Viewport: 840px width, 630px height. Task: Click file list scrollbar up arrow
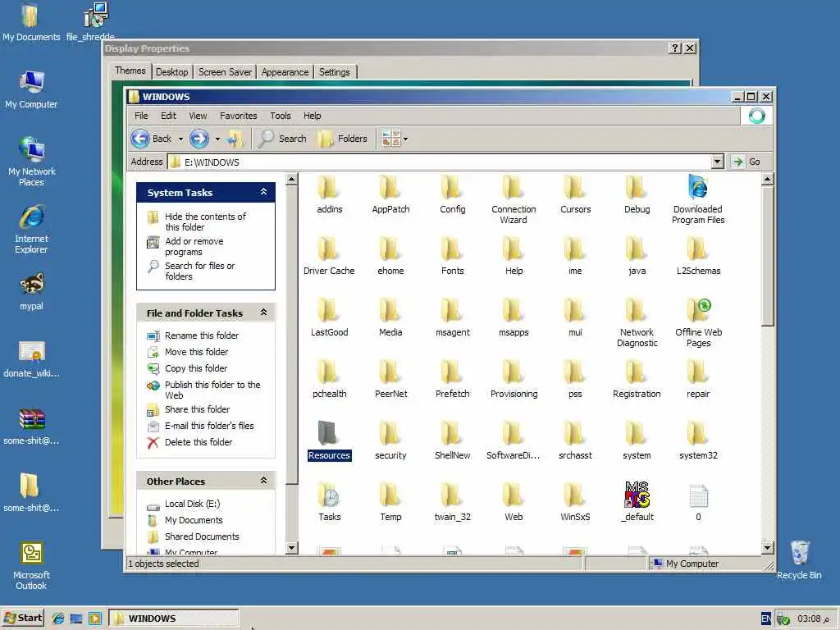pos(767,179)
